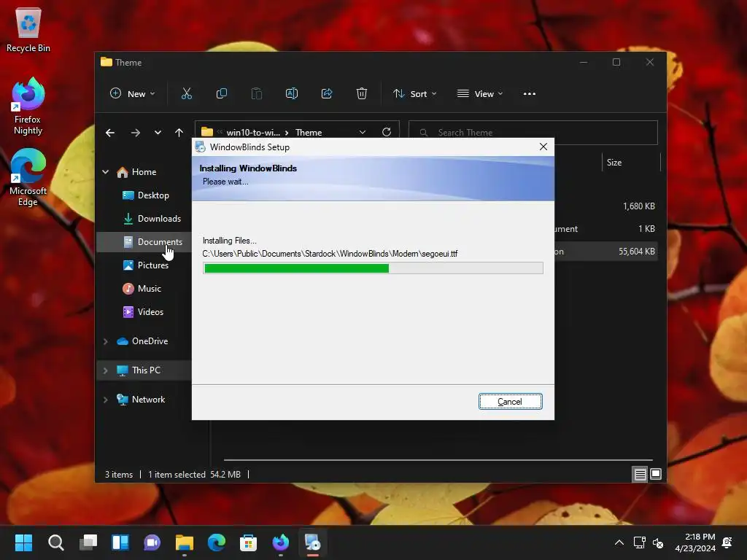Viewport: 747px width, 560px height.
Task: Open the clock and date flyout
Action: coord(695,542)
